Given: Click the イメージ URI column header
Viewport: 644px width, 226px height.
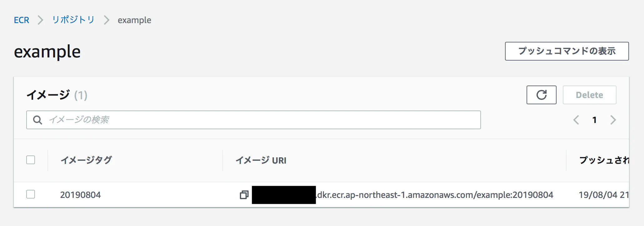Looking at the screenshot, I should (x=261, y=160).
